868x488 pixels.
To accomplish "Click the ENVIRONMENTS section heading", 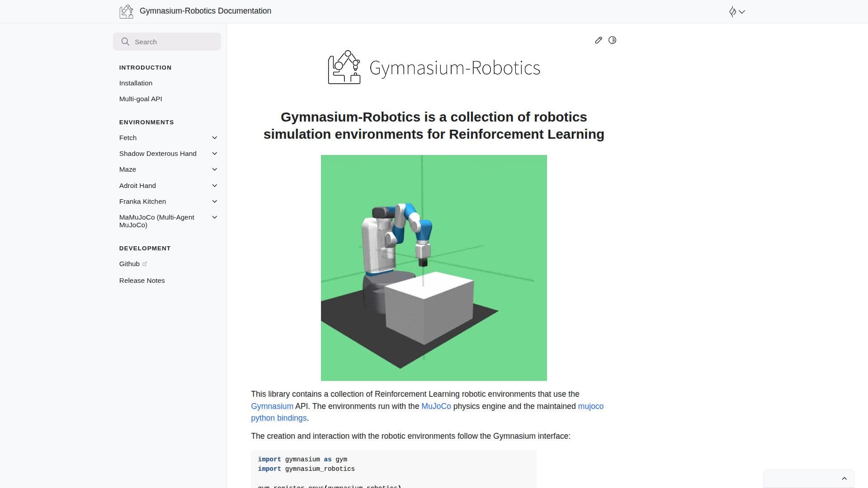I will click(x=146, y=122).
